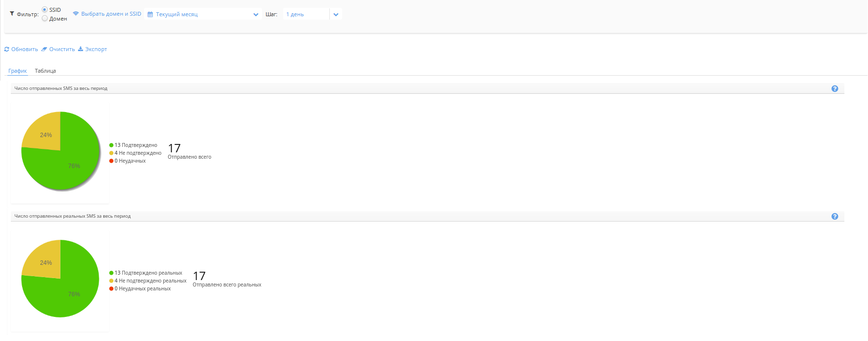Viewport: 868px width, 341px height.
Task: Expand the Текущий месяц period dropdown
Action: click(256, 14)
